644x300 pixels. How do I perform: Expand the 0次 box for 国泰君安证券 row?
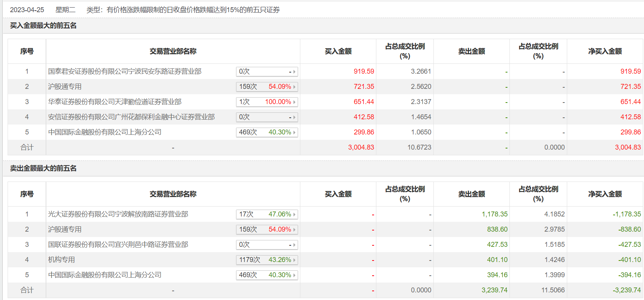[267, 71]
